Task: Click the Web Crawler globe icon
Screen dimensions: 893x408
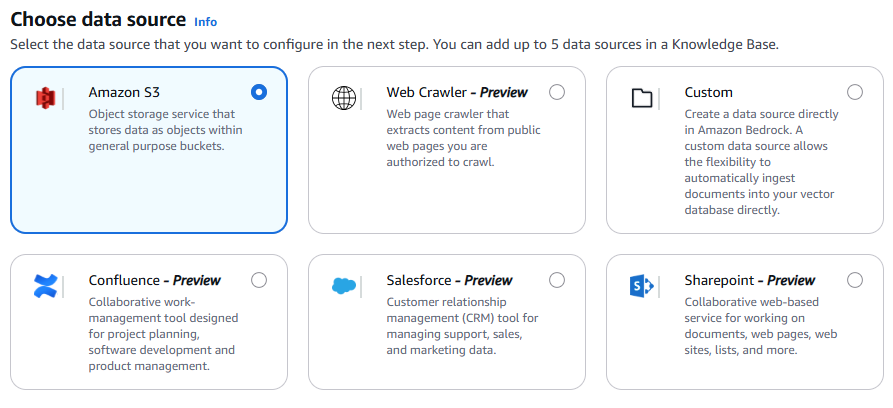Action: pyautogui.click(x=344, y=98)
